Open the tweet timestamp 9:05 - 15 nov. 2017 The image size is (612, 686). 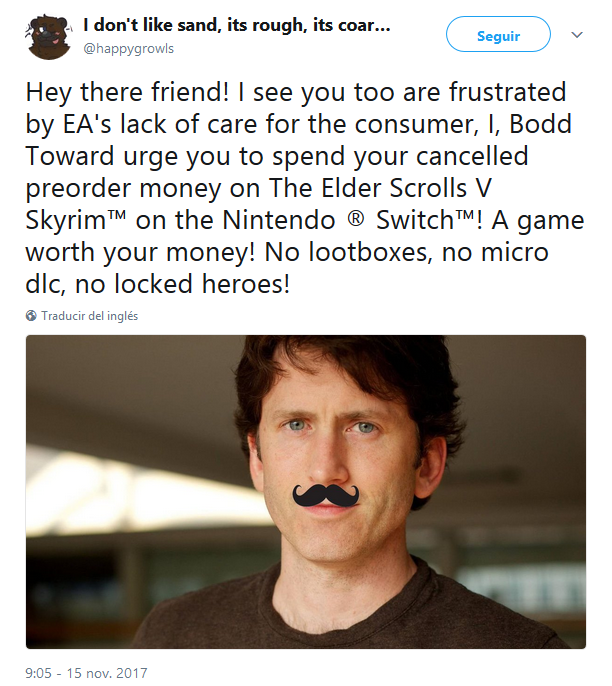pos(87,672)
